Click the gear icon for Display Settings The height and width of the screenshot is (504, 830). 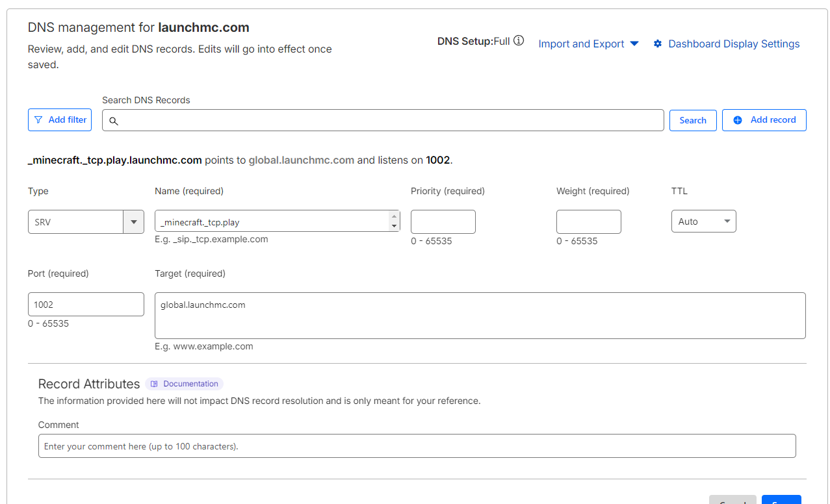658,44
